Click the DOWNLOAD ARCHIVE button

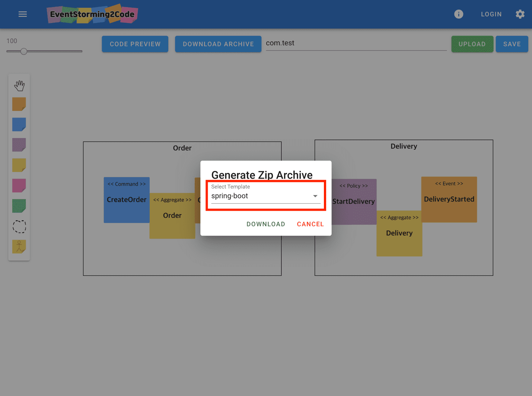tap(218, 44)
